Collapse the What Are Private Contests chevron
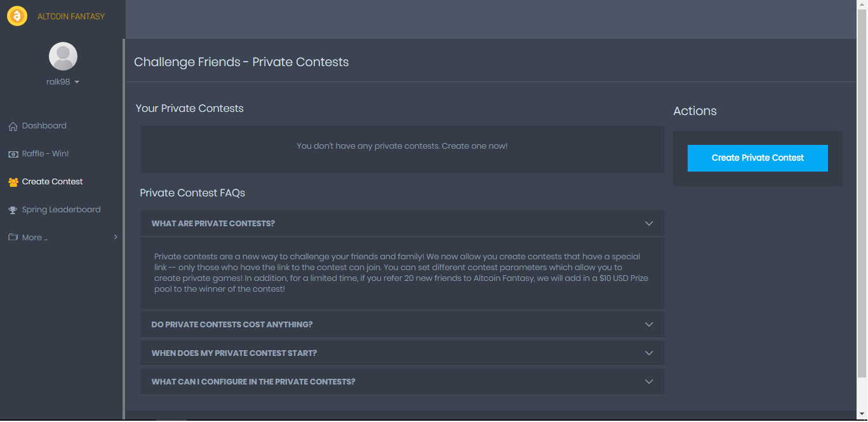 tap(649, 224)
